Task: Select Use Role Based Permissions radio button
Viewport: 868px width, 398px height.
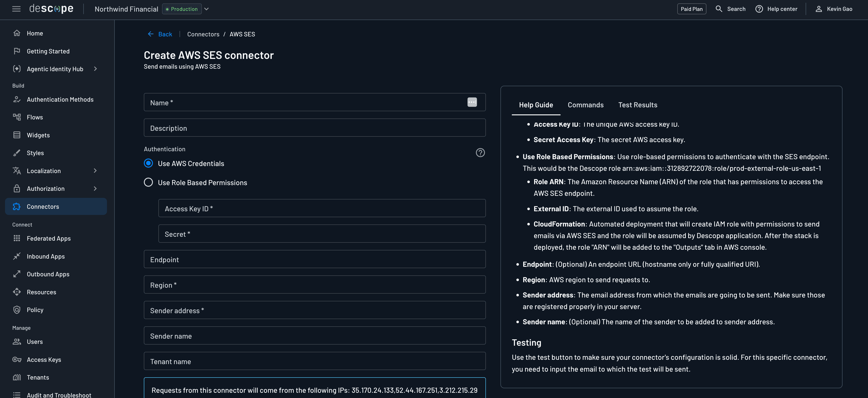Action: click(148, 182)
